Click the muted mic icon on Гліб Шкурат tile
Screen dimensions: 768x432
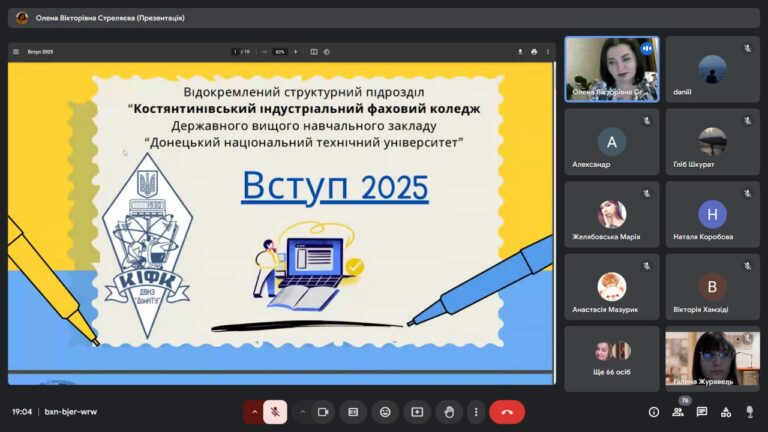coord(747,120)
